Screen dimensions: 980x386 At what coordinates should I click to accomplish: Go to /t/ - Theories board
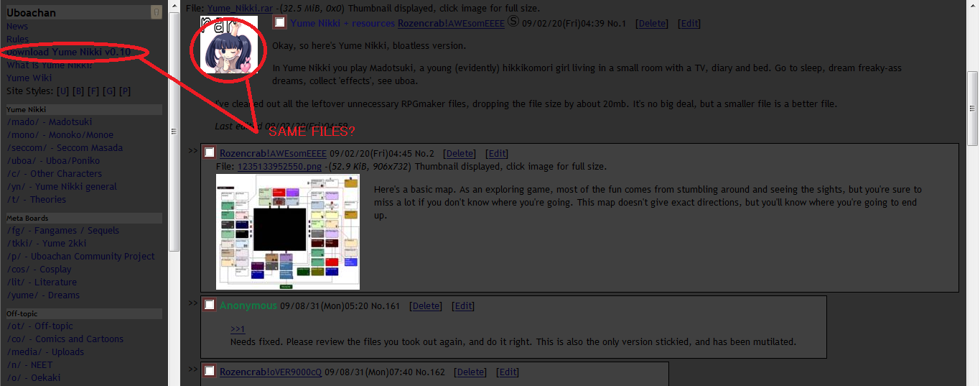[36, 200]
